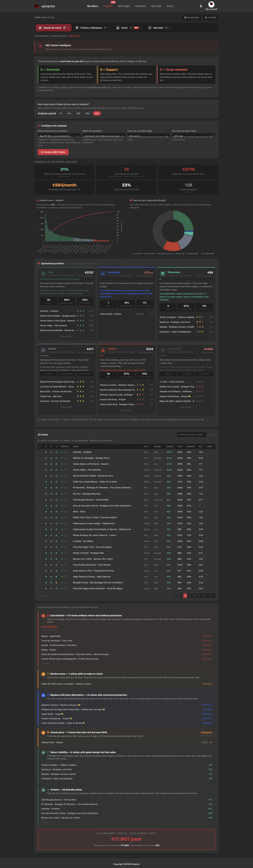Open the notifications bell icon
This screenshot has height=868, width=253.
(x=201, y=6)
